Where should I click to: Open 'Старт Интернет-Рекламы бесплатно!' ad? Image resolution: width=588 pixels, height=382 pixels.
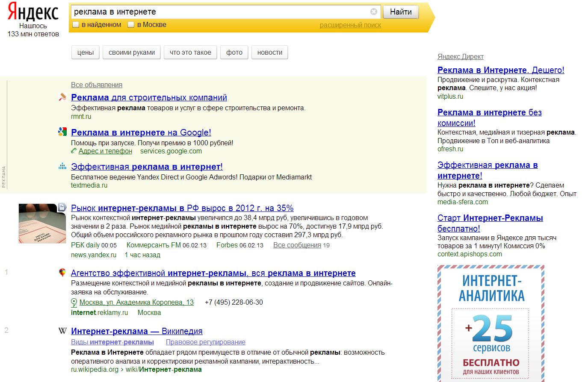tap(490, 223)
